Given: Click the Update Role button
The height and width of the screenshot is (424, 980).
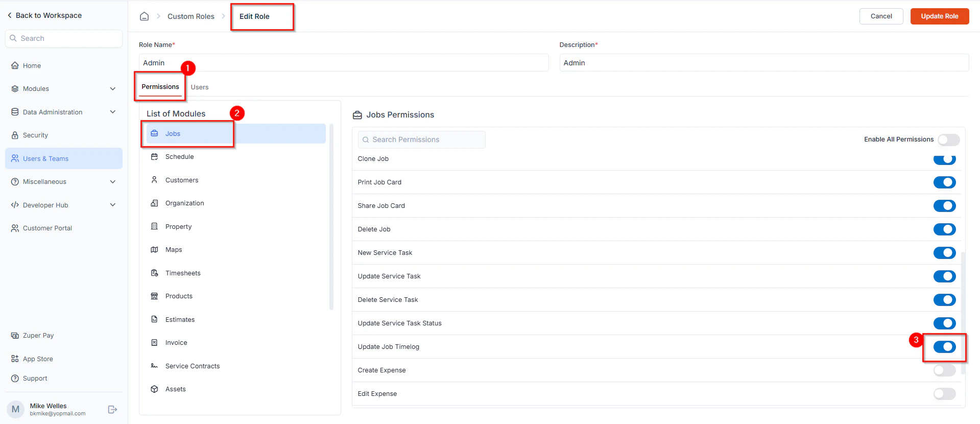Looking at the screenshot, I should click(x=940, y=16).
